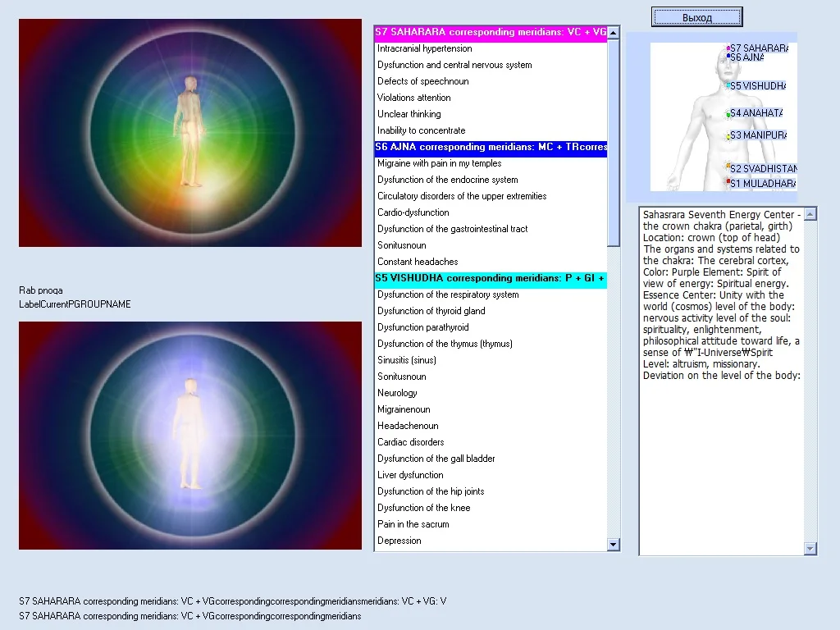The image size is (840, 630).
Task: Select 'Constant headaches' row
Action: coord(491,262)
